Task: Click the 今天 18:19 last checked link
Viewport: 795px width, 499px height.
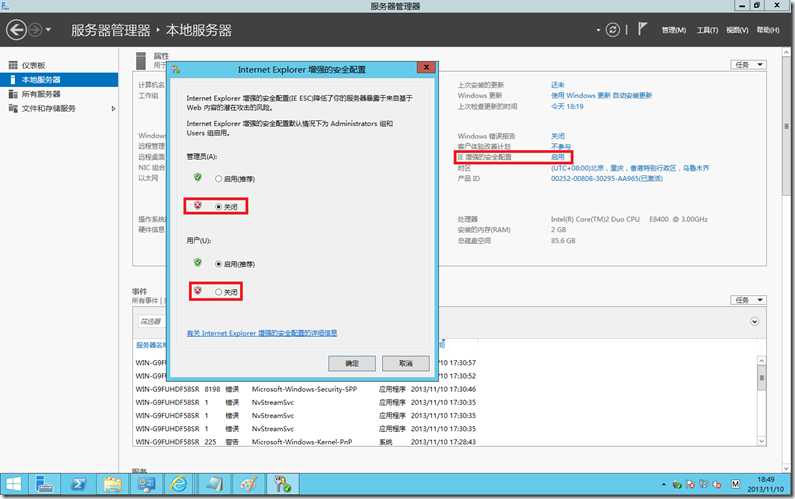Action: pos(567,106)
